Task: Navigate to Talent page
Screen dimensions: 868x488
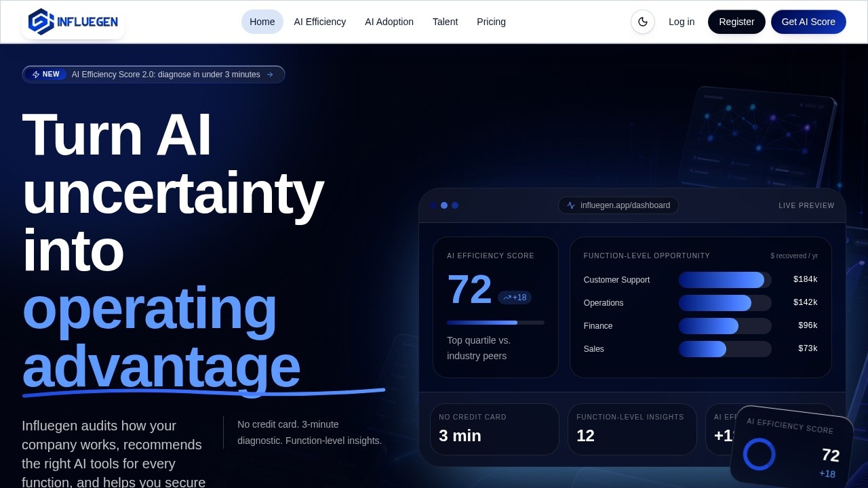Action: tap(446, 22)
